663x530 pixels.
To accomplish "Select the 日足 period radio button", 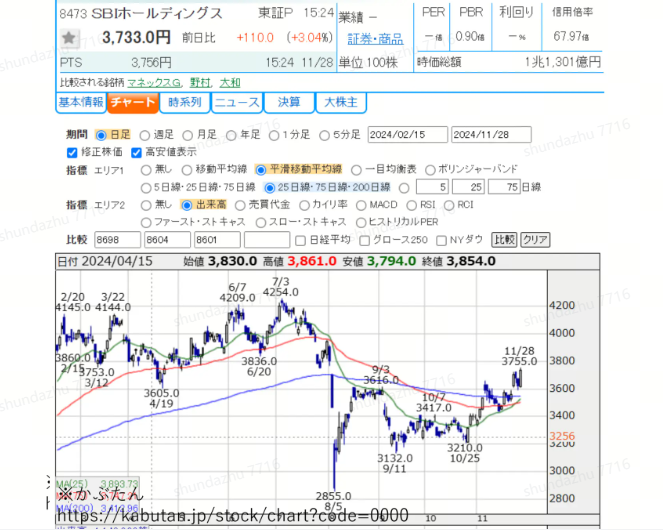I will [101, 135].
